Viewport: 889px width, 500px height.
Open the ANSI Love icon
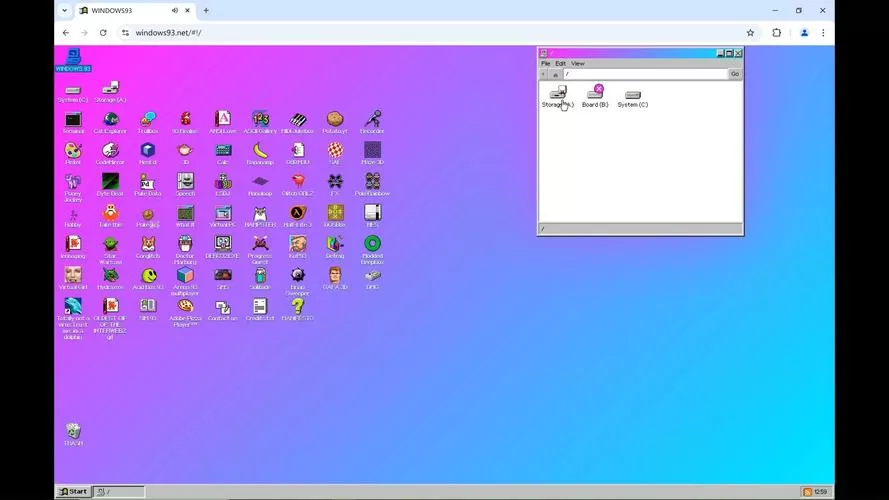(x=223, y=122)
